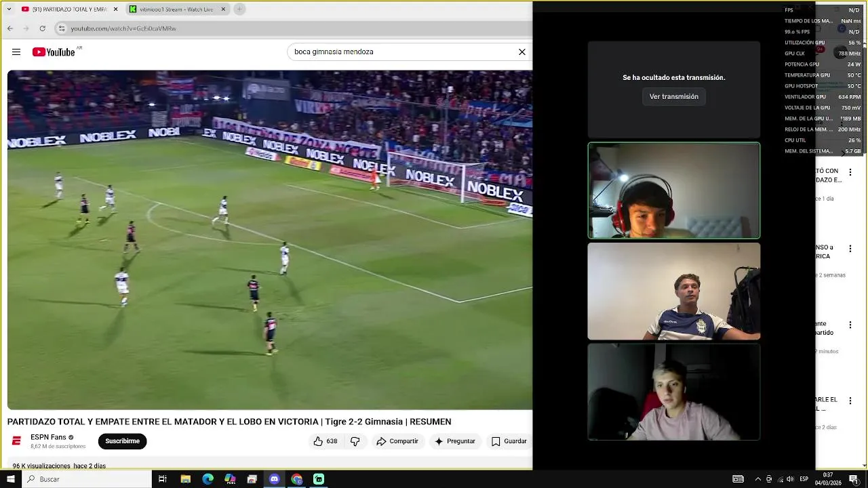Image resolution: width=868 pixels, height=488 pixels.
Task: Clear the search box with the X icon
Action: [x=522, y=52]
